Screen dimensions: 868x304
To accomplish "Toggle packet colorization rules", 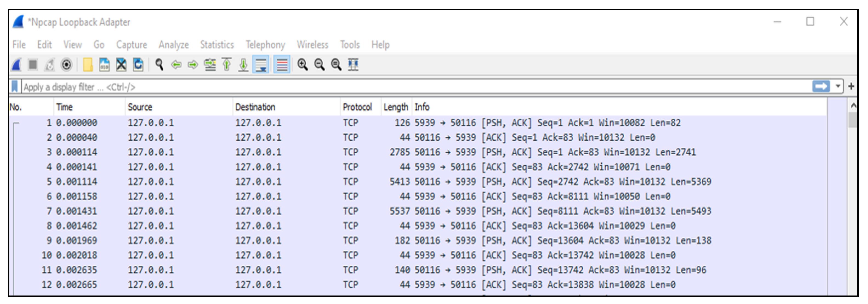I will pos(282,64).
